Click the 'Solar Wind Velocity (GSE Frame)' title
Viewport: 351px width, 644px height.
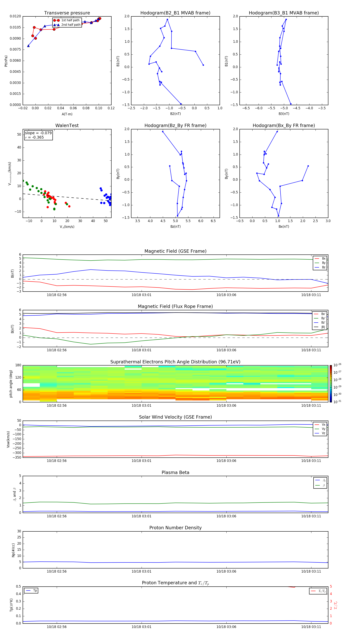175,417
